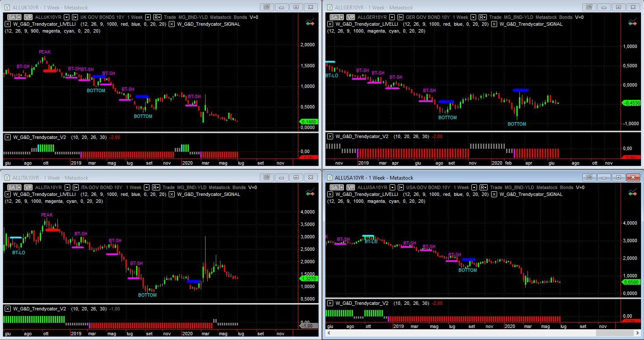Click the VP icon in ALLGER10YR chart

[350, 17]
